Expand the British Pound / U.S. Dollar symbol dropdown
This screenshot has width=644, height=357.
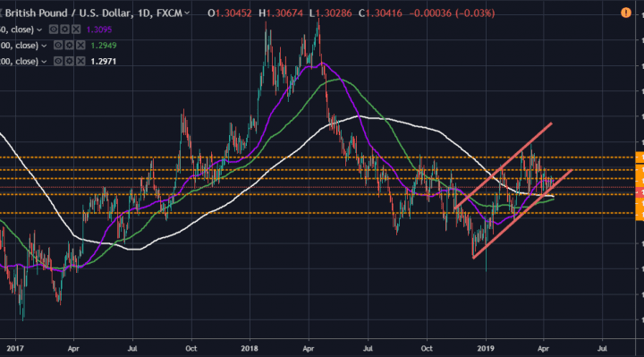(x=187, y=13)
